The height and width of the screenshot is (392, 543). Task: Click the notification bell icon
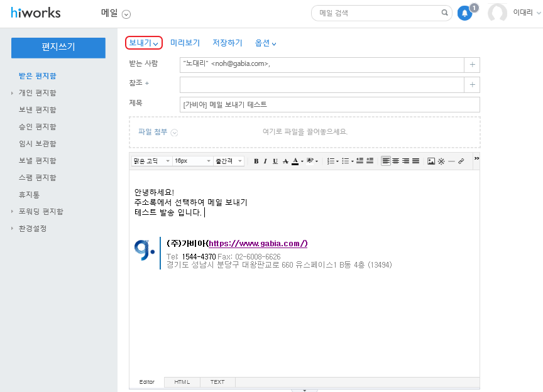click(x=465, y=13)
